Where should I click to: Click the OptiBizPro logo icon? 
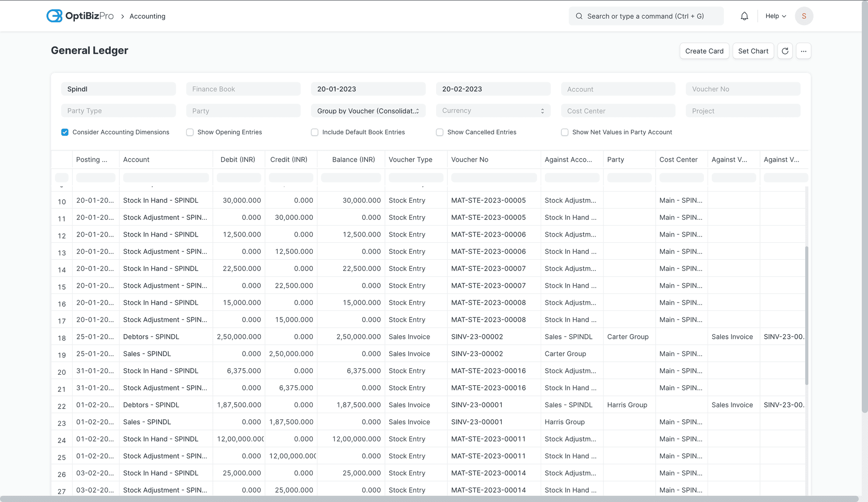(x=54, y=15)
